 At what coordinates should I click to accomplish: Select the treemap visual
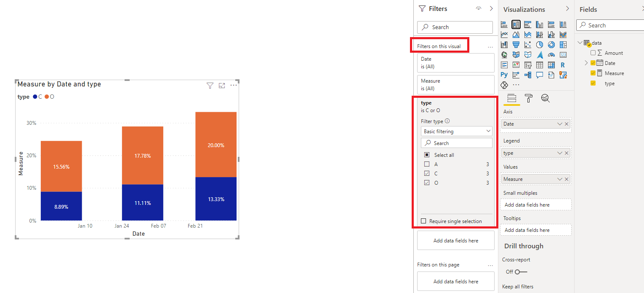pos(563,45)
